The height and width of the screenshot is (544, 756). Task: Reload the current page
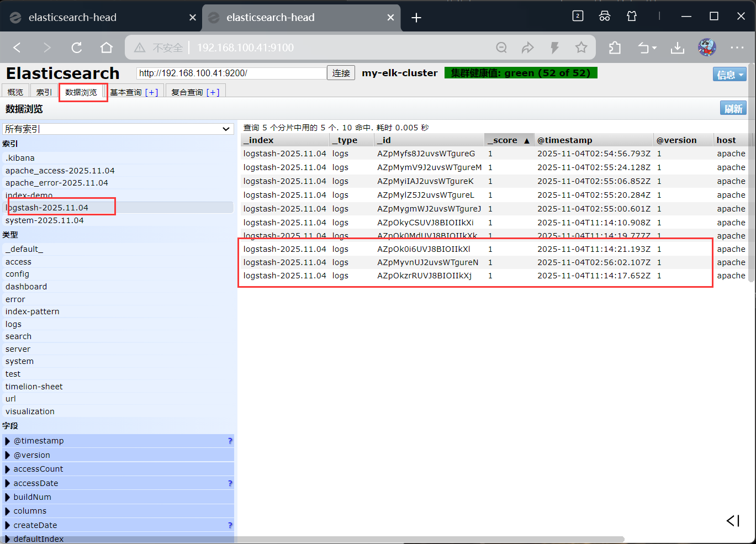pyautogui.click(x=77, y=47)
